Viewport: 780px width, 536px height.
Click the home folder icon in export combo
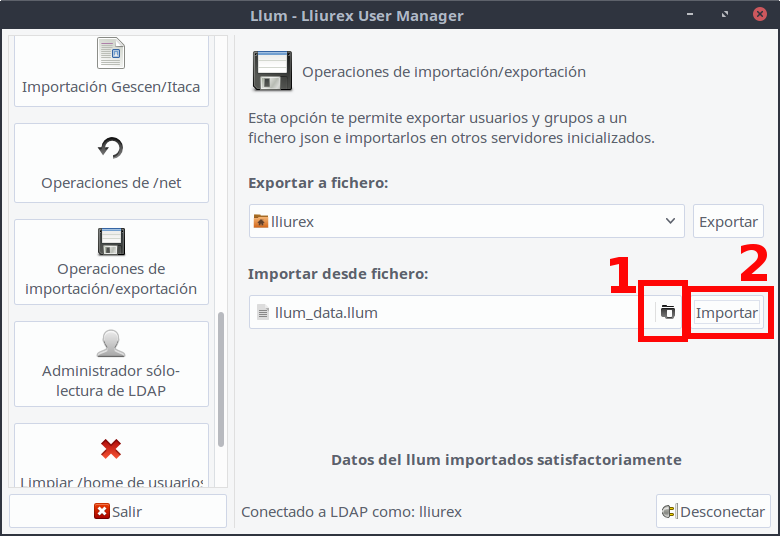(x=261, y=221)
